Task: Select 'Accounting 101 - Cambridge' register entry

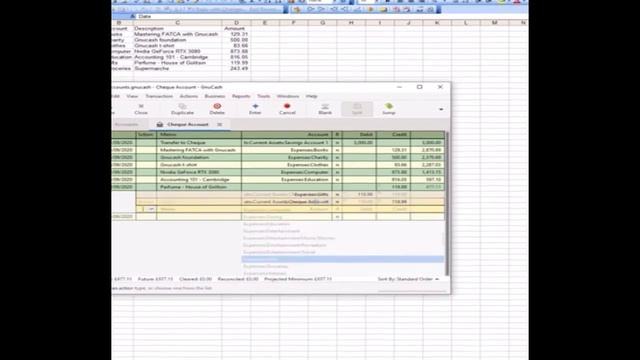Action: [x=278, y=180]
